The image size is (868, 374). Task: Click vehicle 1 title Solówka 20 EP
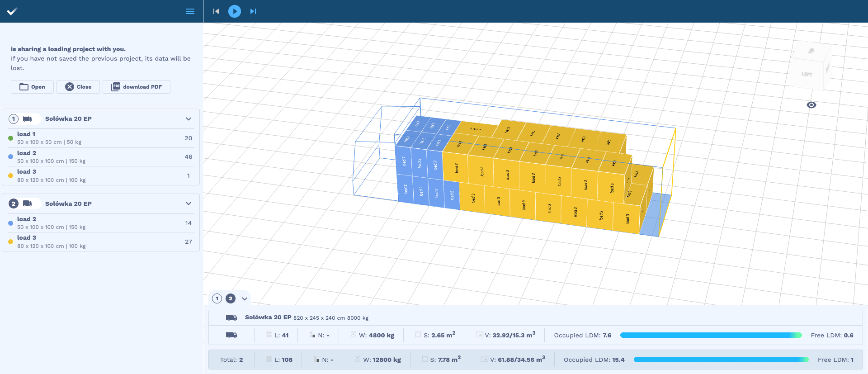pyautogui.click(x=68, y=119)
